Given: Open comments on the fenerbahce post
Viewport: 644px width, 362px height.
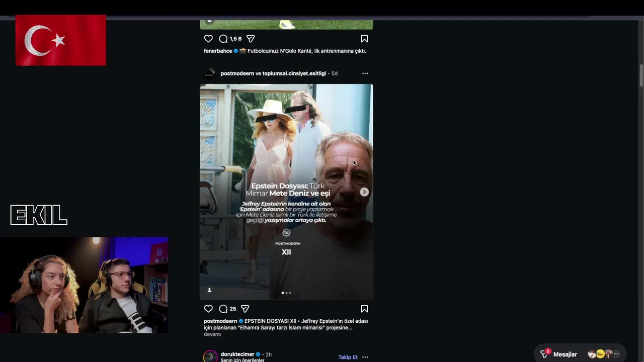Looking at the screenshot, I should click(223, 39).
